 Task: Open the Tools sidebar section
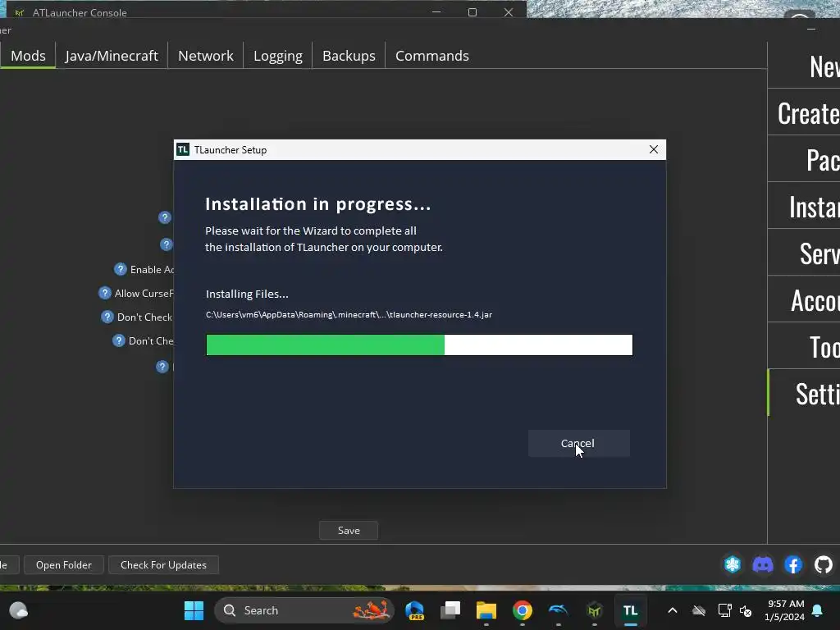pos(804,346)
